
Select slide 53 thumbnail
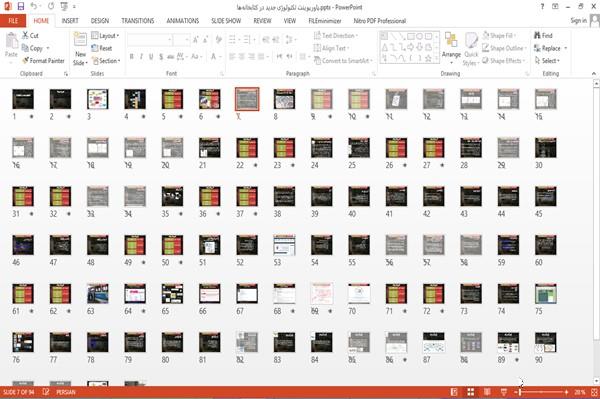click(x=284, y=245)
